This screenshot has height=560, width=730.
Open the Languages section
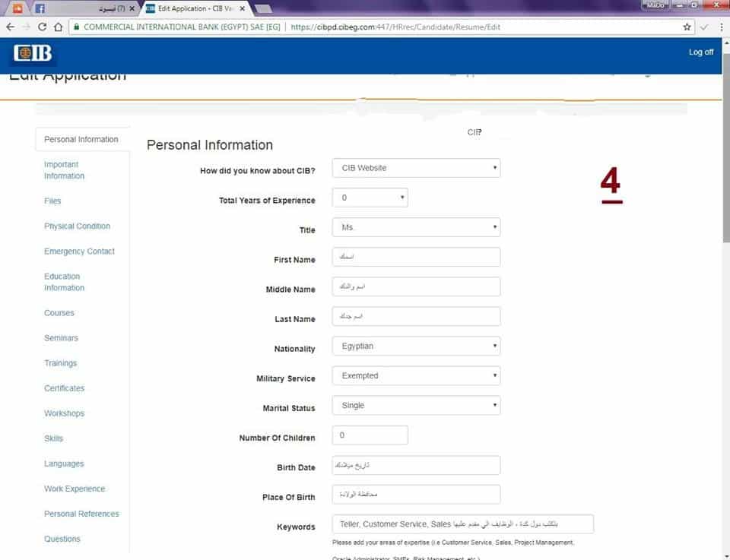[64, 464]
